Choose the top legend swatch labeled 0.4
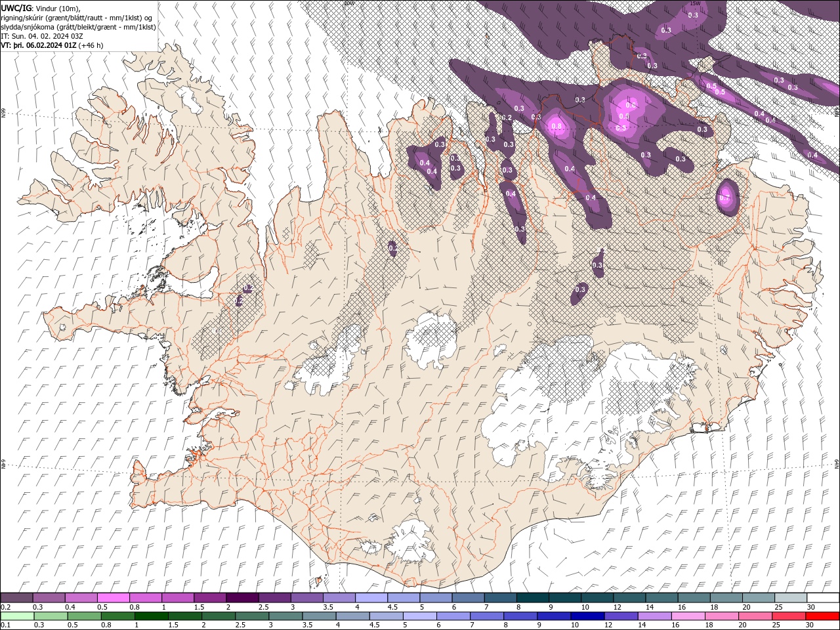This screenshot has height=630, width=840. tap(81, 598)
